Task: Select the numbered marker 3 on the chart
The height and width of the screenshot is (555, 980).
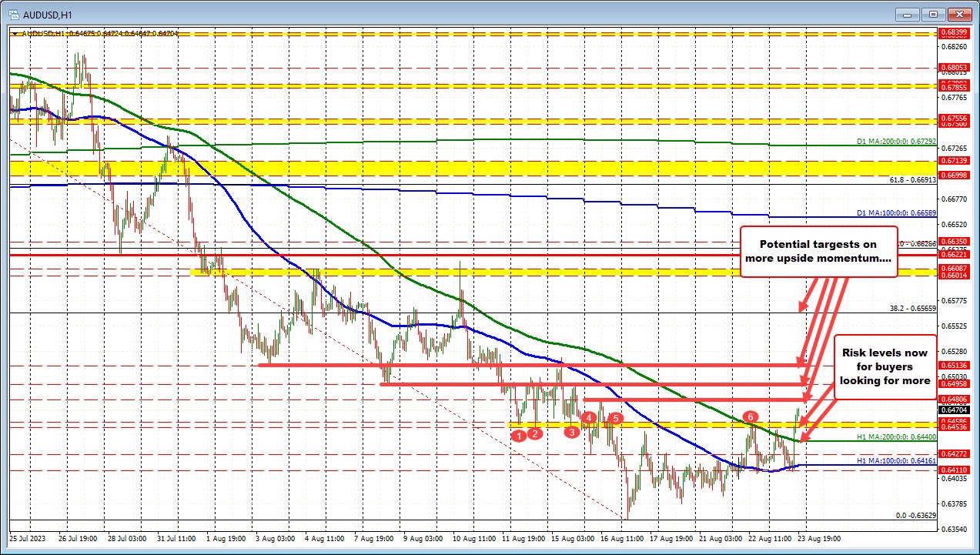Action: [572, 433]
